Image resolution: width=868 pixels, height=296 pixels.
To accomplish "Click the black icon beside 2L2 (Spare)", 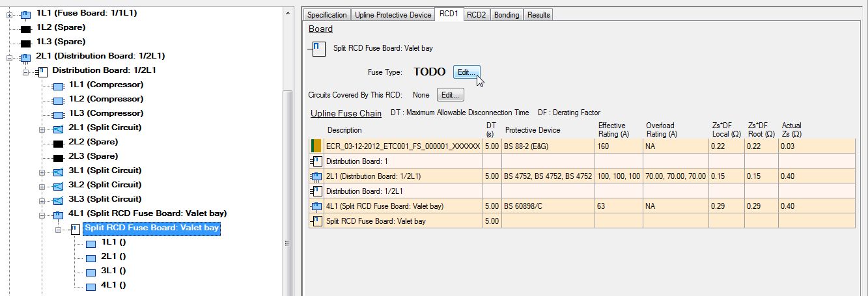I will pyautogui.click(x=58, y=143).
